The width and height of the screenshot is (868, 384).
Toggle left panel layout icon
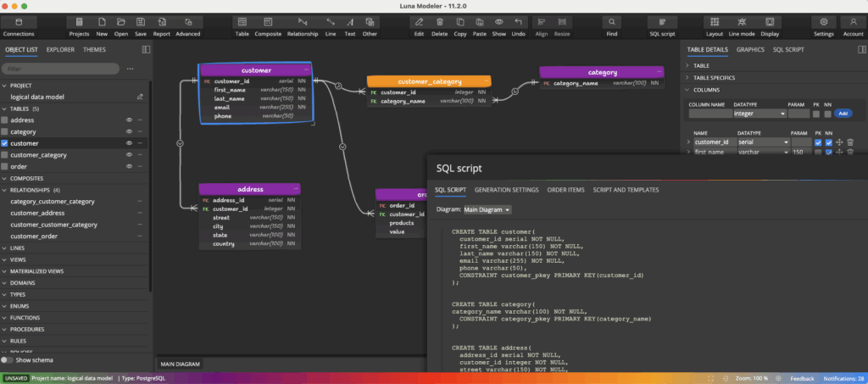pyautogui.click(x=146, y=49)
